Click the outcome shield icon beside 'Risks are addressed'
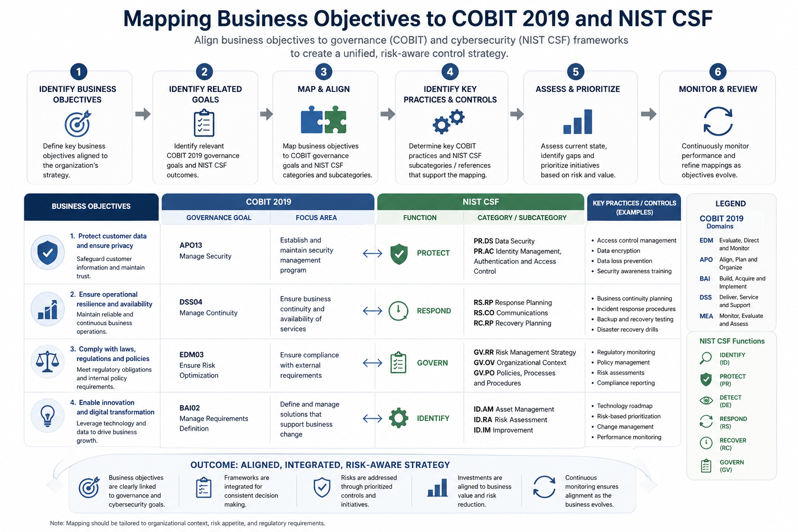This screenshot has width=798, height=532. [322, 487]
